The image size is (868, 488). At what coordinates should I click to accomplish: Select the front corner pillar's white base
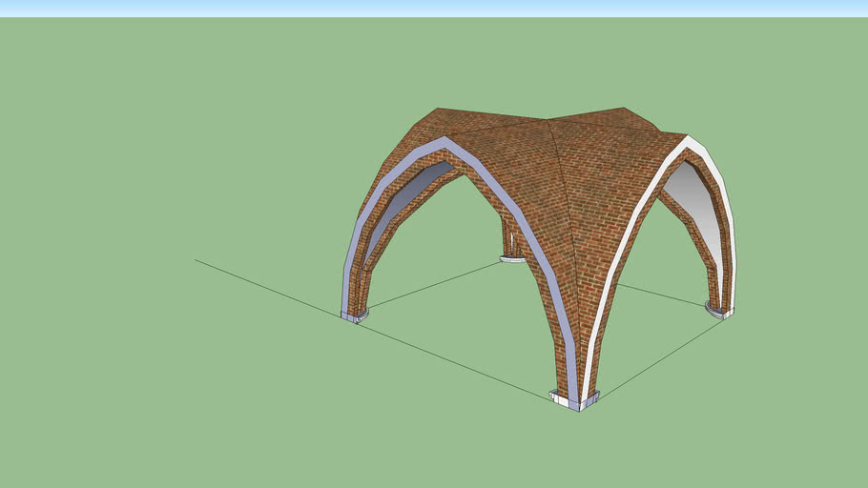[x=574, y=399]
